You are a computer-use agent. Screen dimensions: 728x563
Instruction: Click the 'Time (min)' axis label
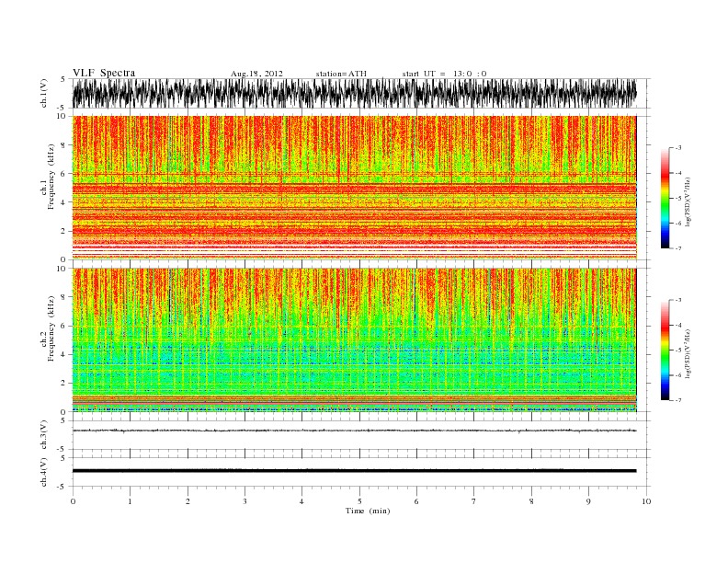[x=368, y=511]
